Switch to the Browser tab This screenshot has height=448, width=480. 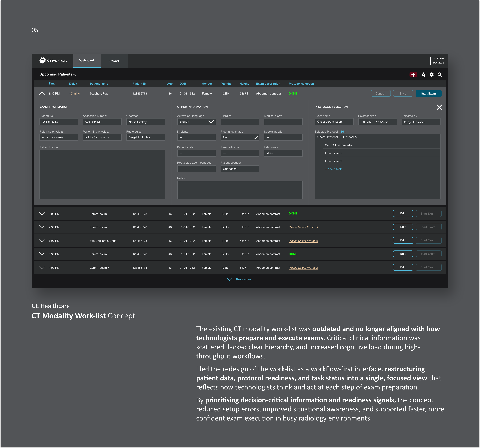click(114, 61)
